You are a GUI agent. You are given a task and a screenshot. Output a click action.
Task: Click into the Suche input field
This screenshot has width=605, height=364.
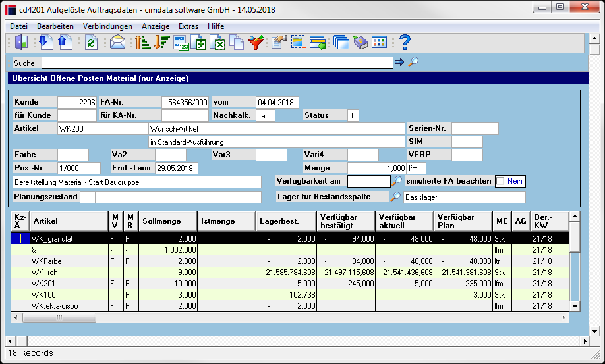(217, 63)
